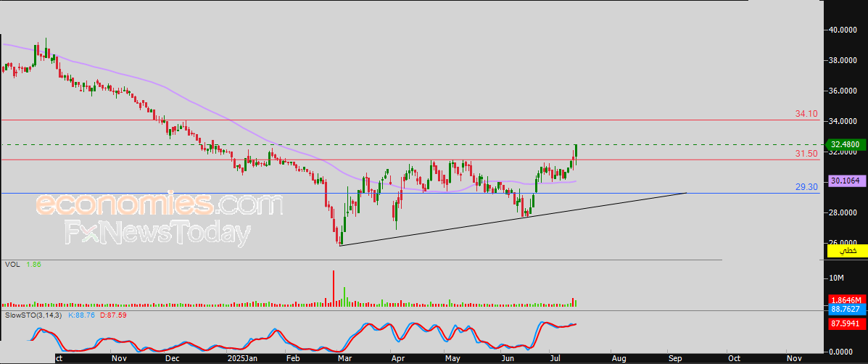Select the VOL indicator label

pos(12,265)
